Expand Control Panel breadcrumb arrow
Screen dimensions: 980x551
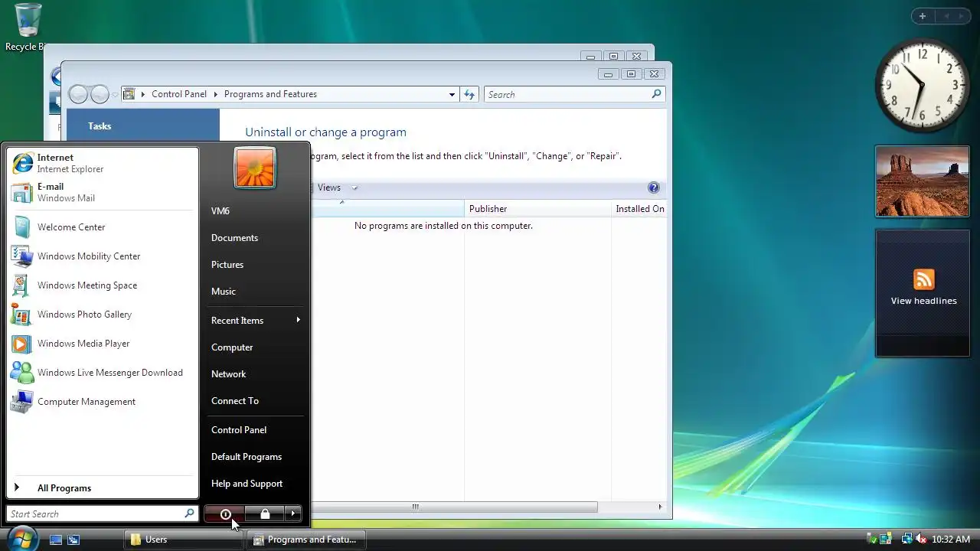click(x=216, y=94)
